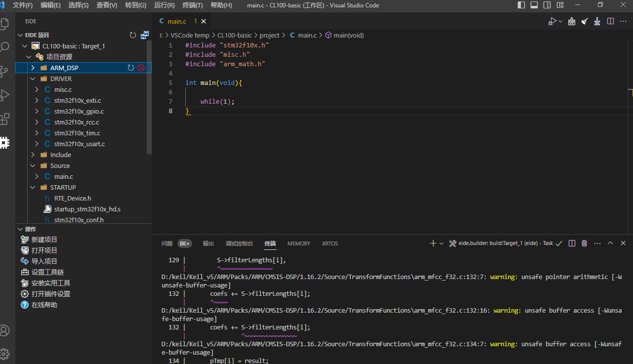Refresh the ARM_DSP folder
The width and height of the screenshot is (633, 364).
[131, 68]
